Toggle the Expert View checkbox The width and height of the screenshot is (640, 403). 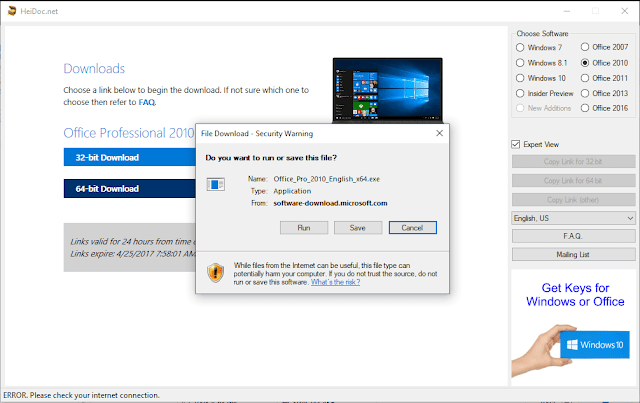click(x=516, y=144)
